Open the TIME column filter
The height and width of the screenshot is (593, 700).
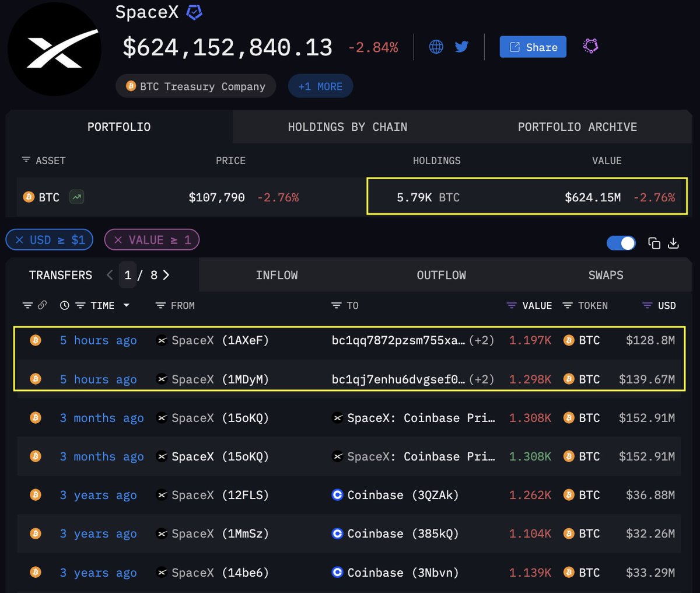(80, 305)
